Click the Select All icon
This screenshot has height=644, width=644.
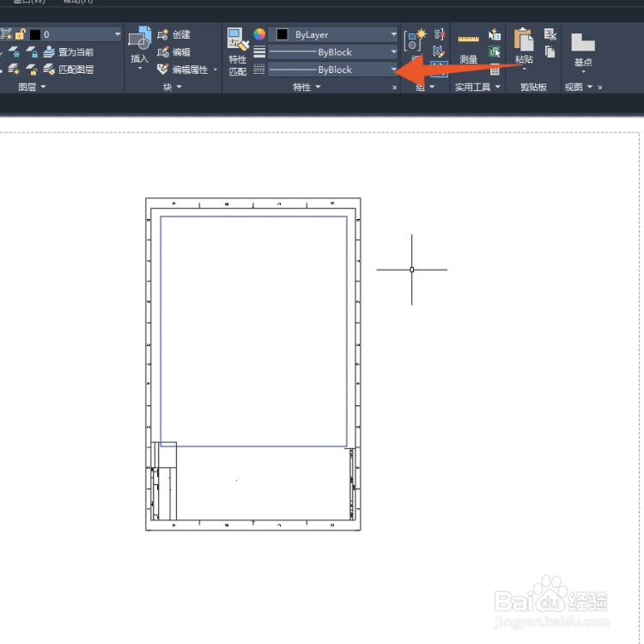495,52
